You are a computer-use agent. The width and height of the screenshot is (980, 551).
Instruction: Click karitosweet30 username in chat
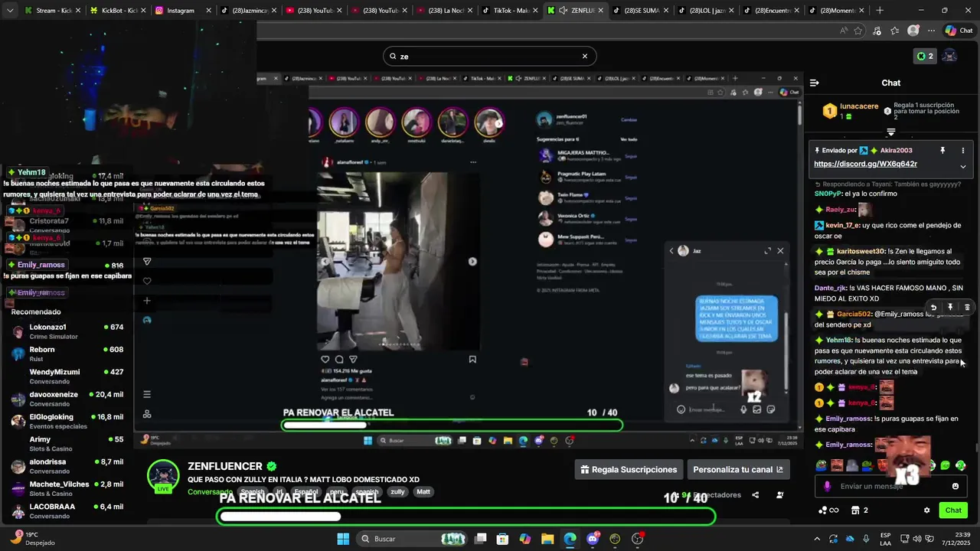point(861,251)
